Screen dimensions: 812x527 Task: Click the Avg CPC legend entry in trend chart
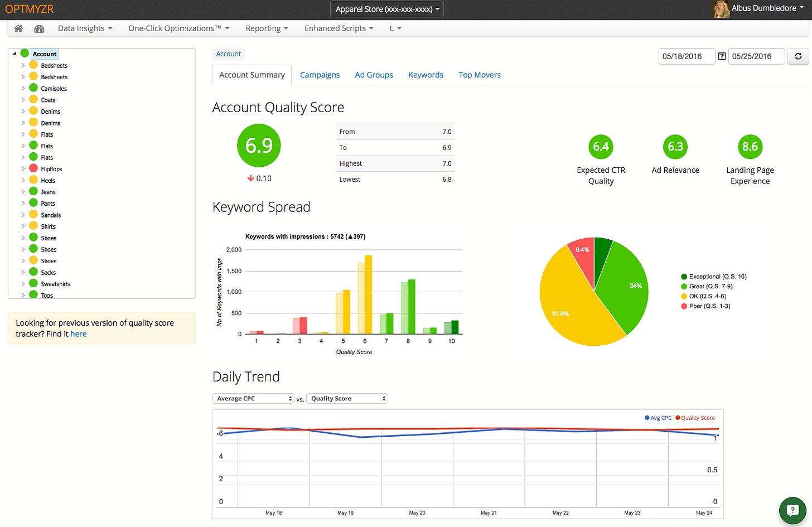pos(658,418)
